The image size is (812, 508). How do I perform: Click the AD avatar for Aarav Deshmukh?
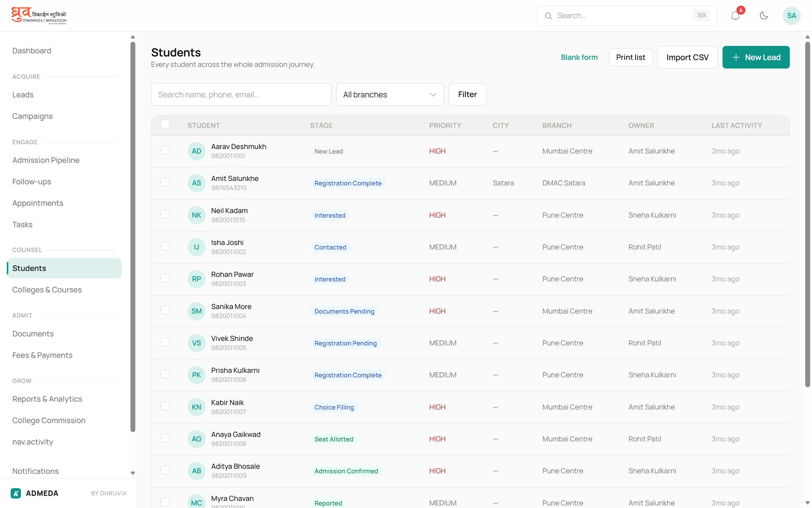196,151
